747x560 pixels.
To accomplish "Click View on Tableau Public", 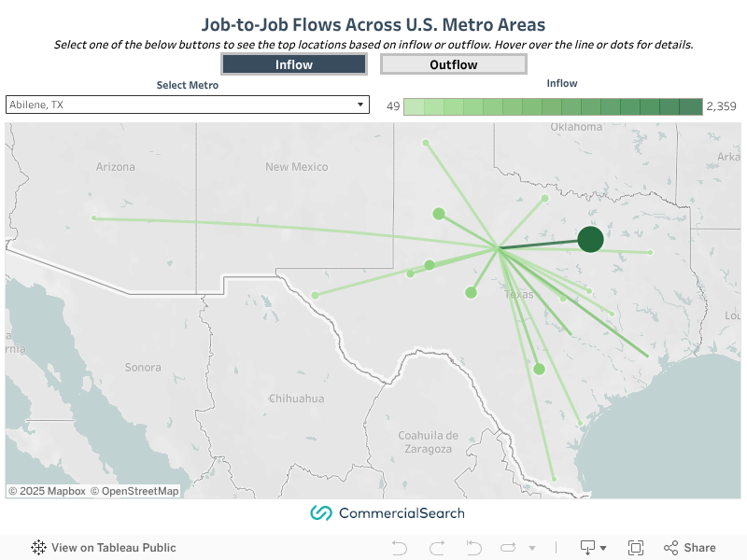I will pos(113,548).
